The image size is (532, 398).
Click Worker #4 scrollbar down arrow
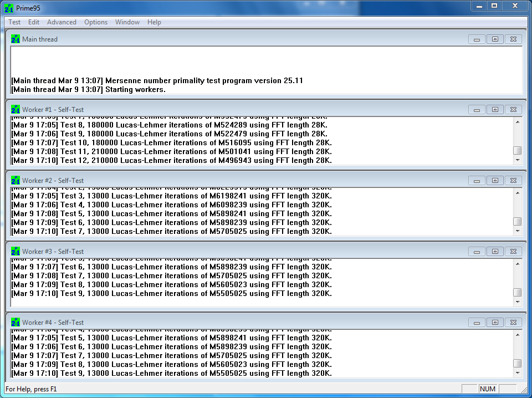[x=518, y=373]
